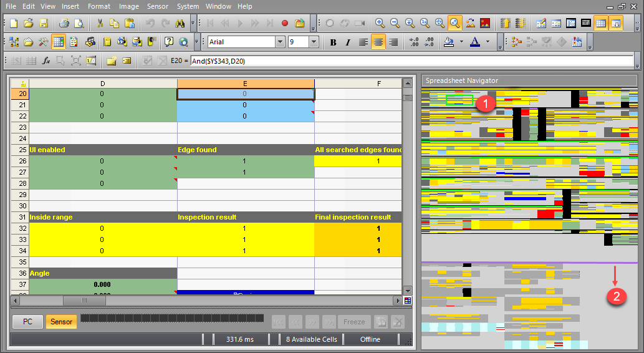Expand the fill color dropdown arrow
644x353 pixels.
(461, 42)
